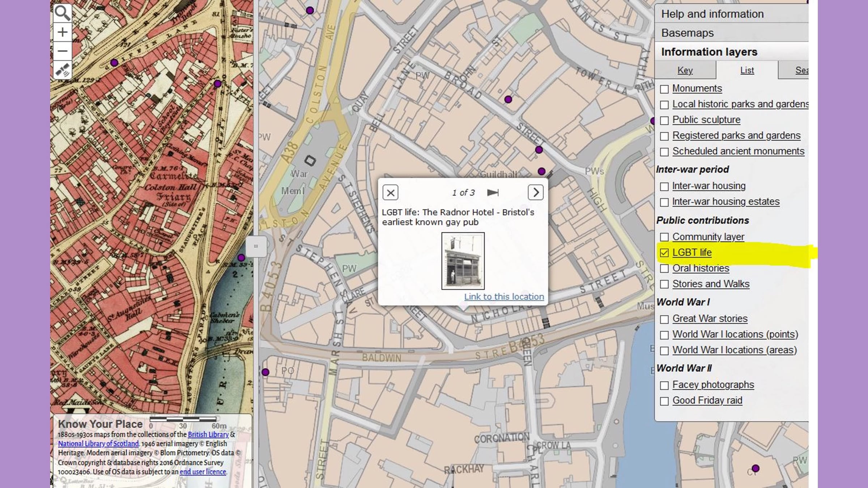
Task: Open the Good Friday raid link
Action: pyautogui.click(x=707, y=401)
